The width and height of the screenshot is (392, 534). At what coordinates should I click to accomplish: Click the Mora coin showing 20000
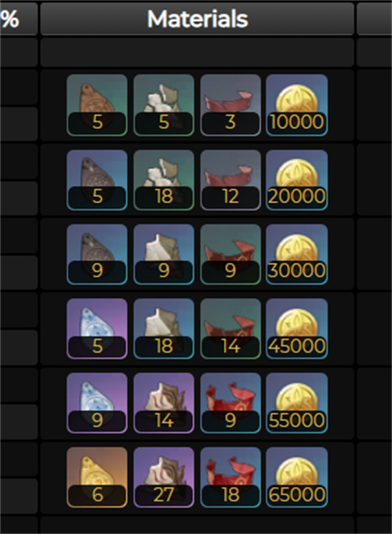296,180
